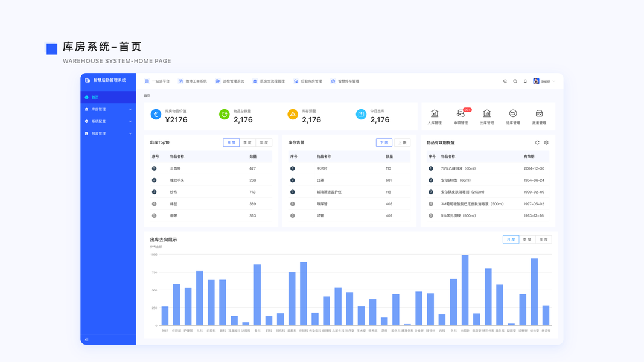Image resolution: width=644 pixels, height=362 pixels.
Task: Select 季度 in 出库去向展示 chart
Action: (x=527, y=240)
